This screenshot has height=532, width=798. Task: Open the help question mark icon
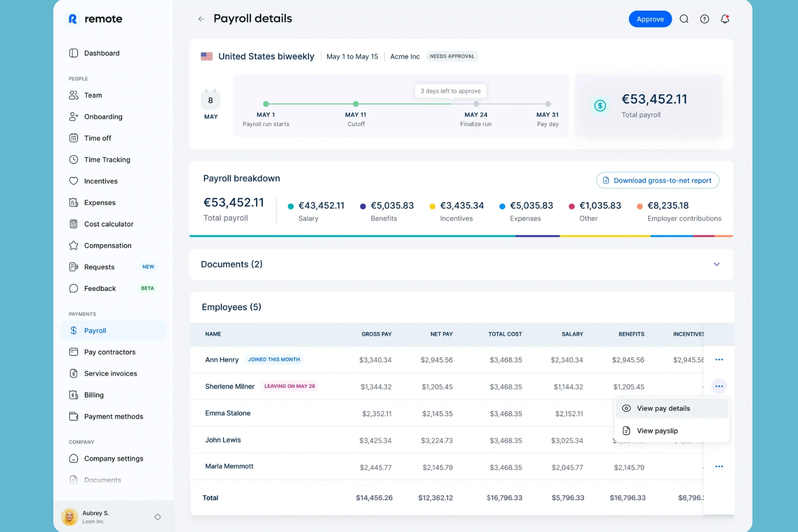point(704,19)
